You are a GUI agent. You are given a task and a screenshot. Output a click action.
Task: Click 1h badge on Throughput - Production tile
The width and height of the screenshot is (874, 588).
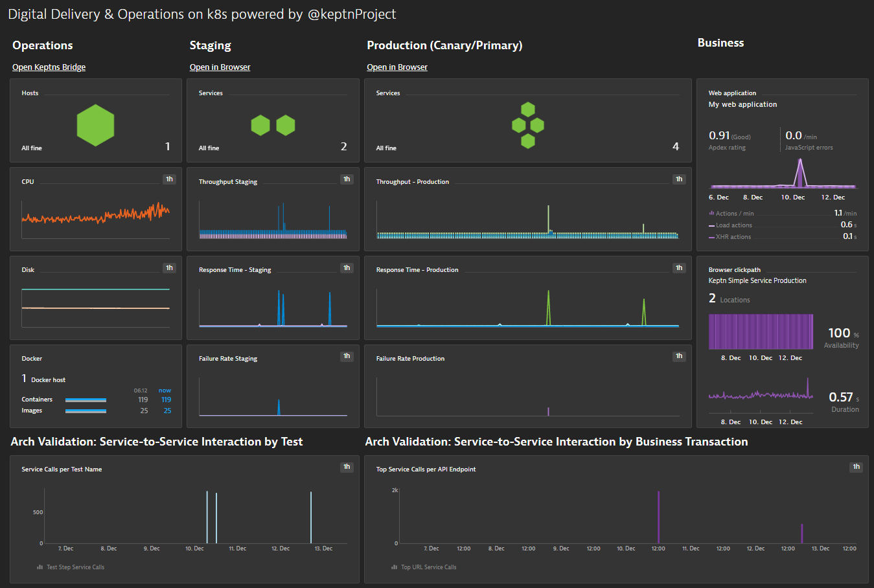coord(679,179)
